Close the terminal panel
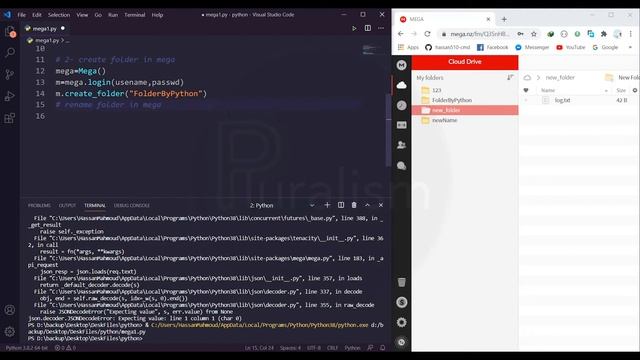 (x=381, y=205)
